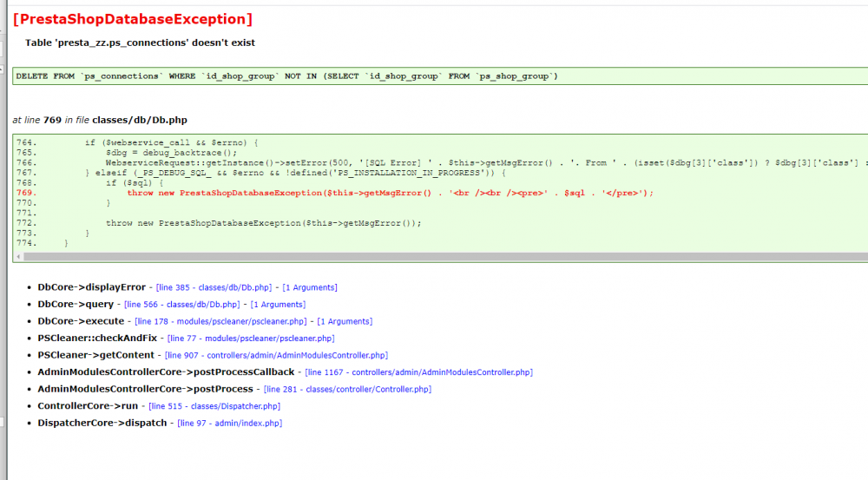868x480 pixels.
Task: Click the left arrow of the code scrollbar
Action: pos(18,257)
